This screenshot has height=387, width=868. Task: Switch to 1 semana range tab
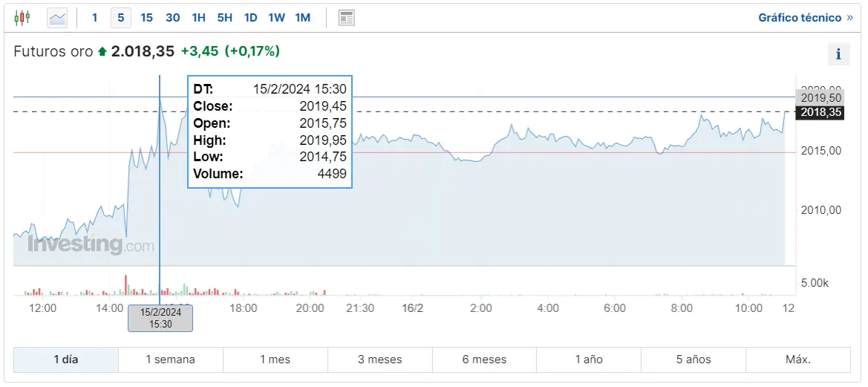click(x=170, y=360)
